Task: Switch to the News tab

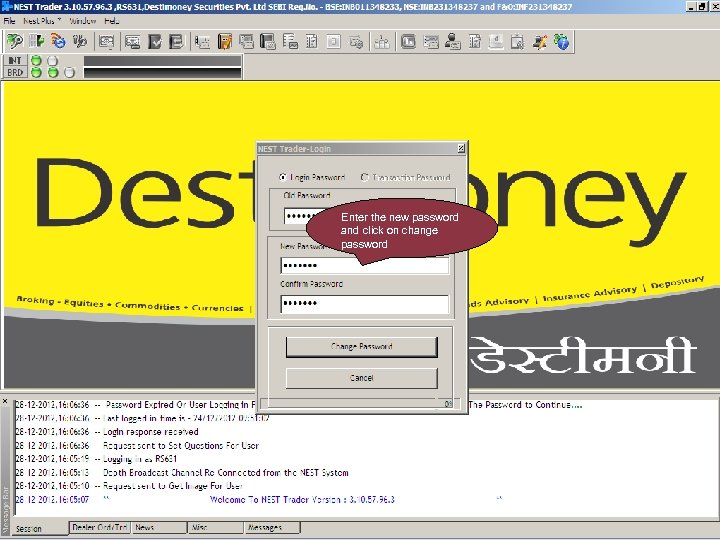Action: (159, 528)
